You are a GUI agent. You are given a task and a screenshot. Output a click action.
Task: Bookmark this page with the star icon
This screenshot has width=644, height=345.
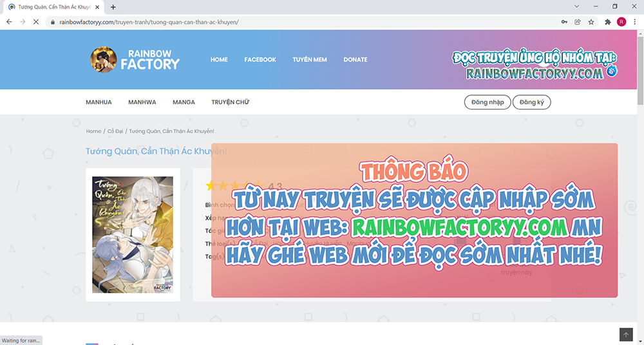click(591, 21)
